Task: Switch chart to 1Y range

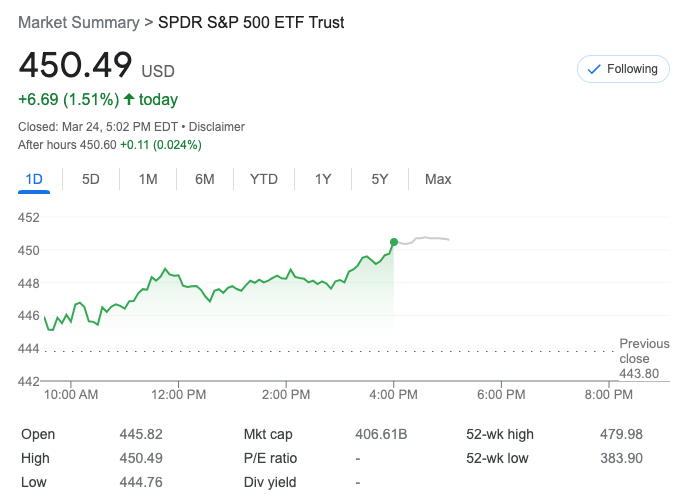Action: (x=323, y=179)
